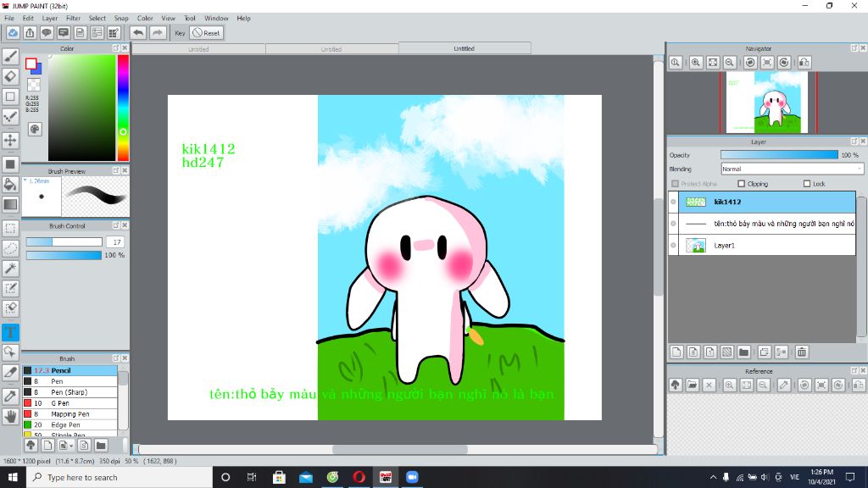Open the Snap menu
This screenshot has width=868, height=488.
[121, 19]
